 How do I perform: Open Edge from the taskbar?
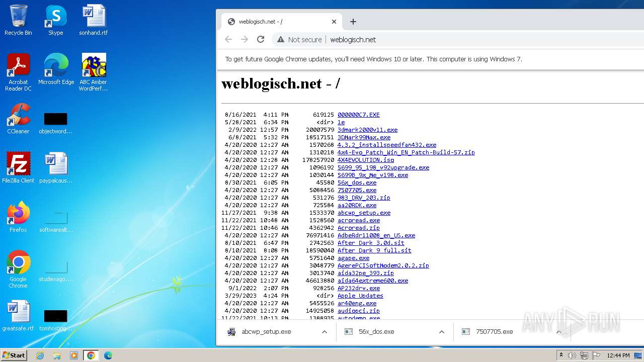[108, 355]
